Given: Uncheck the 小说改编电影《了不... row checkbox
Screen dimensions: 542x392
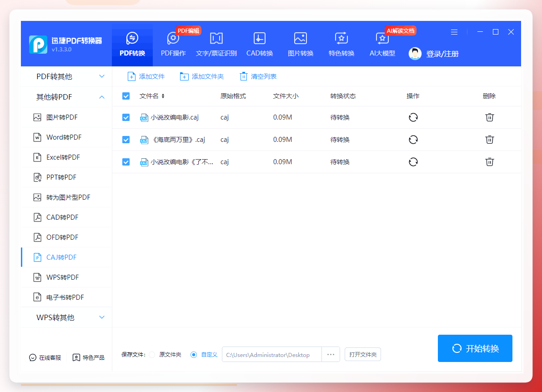Looking at the screenshot, I should (x=126, y=162).
